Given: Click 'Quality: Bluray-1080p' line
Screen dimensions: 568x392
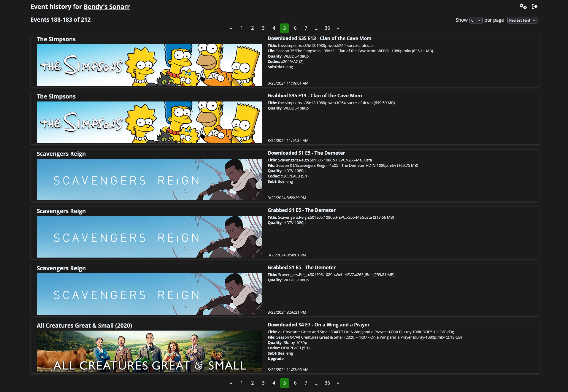Looking at the screenshot, I should (287, 343).
